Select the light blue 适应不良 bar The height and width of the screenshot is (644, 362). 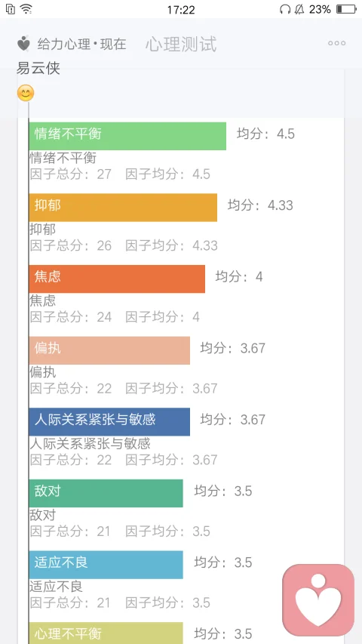point(106,565)
